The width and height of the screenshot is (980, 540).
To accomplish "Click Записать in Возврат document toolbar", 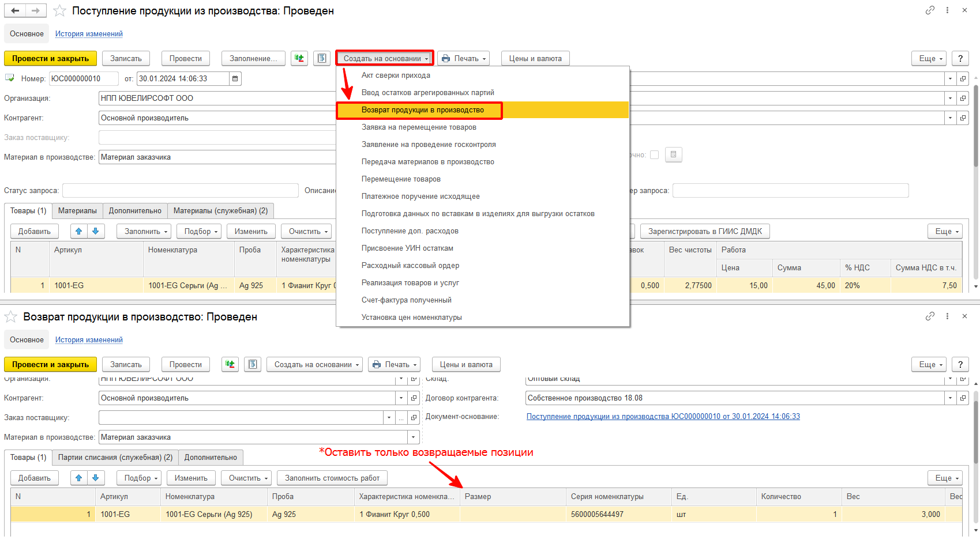I will [x=126, y=364].
